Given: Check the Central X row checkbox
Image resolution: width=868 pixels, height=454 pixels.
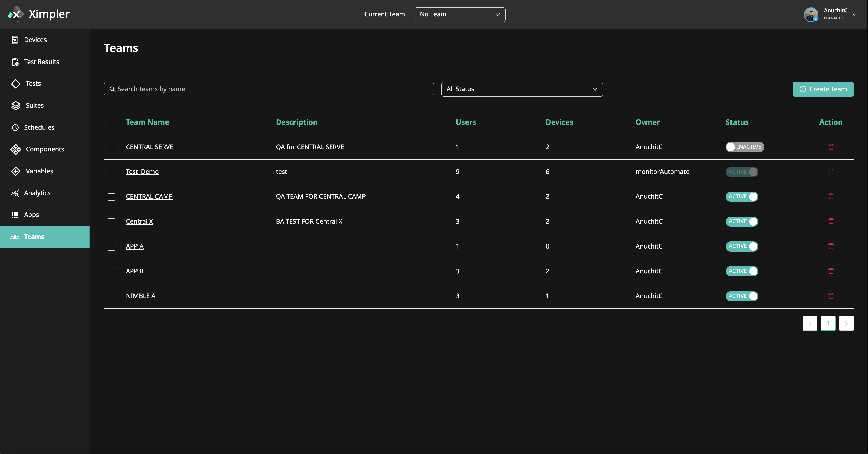Looking at the screenshot, I should pyautogui.click(x=111, y=222).
